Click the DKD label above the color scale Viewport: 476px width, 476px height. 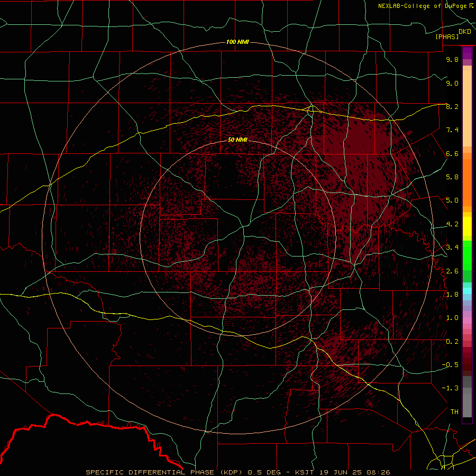click(465, 32)
